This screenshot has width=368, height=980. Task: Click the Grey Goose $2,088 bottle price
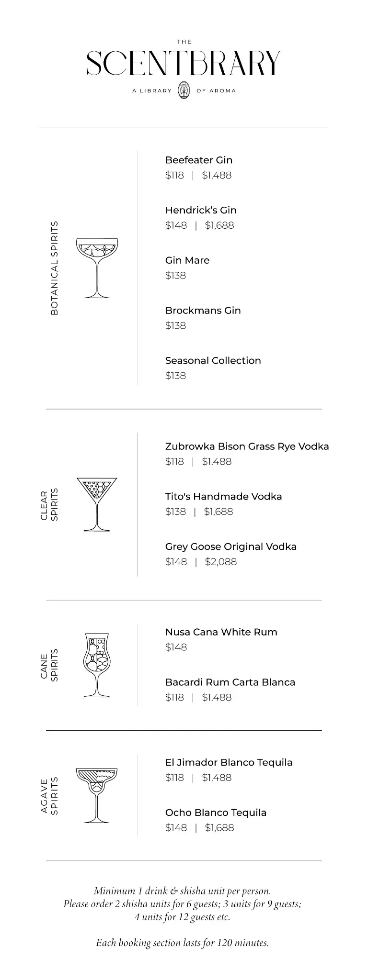(221, 562)
